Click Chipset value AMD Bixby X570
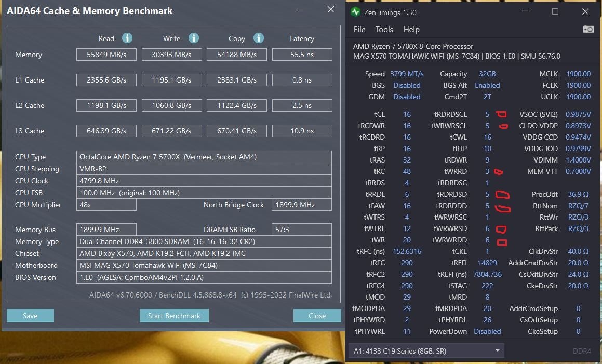Image resolution: width=602 pixels, height=364 pixels. click(204, 253)
